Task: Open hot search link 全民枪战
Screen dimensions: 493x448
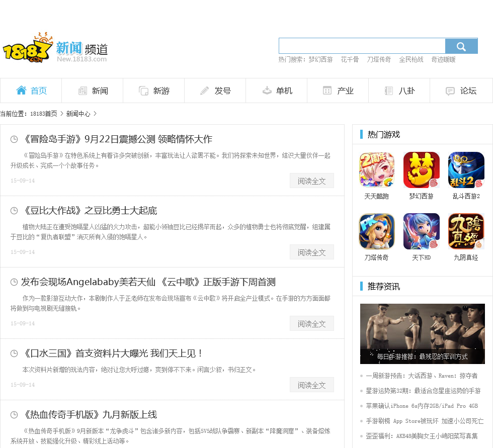Action: pos(412,59)
